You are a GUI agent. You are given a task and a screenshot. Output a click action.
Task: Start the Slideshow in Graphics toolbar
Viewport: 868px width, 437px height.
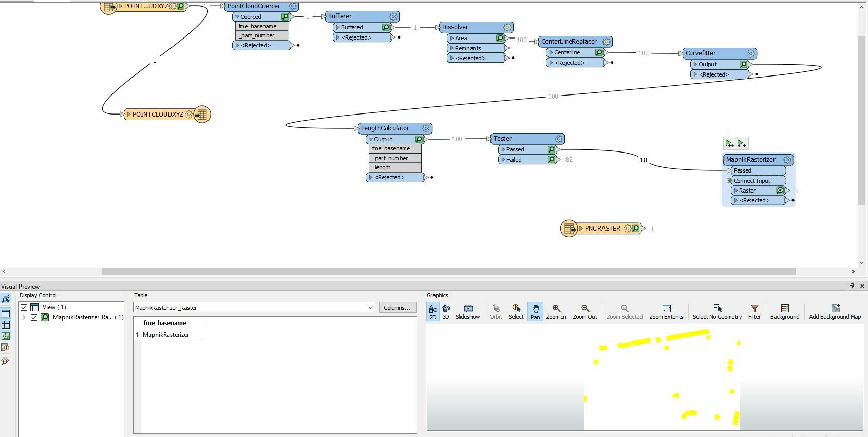(x=467, y=311)
